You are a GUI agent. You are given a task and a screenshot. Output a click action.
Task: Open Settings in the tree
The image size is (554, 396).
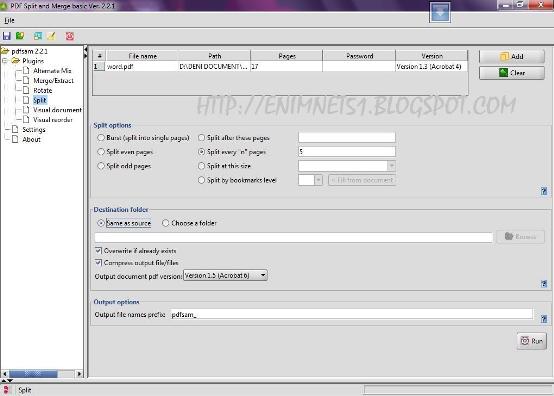click(x=34, y=130)
